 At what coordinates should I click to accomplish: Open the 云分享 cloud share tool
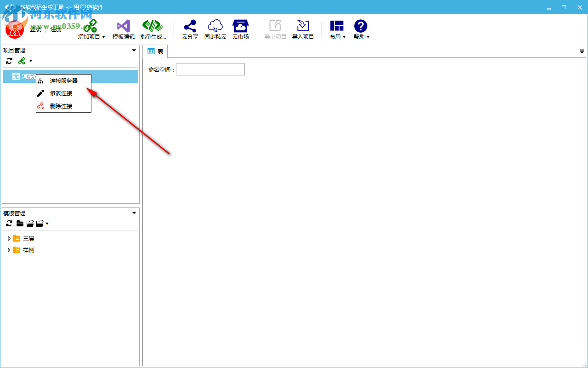pyautogui.click(x=190, y=30)
